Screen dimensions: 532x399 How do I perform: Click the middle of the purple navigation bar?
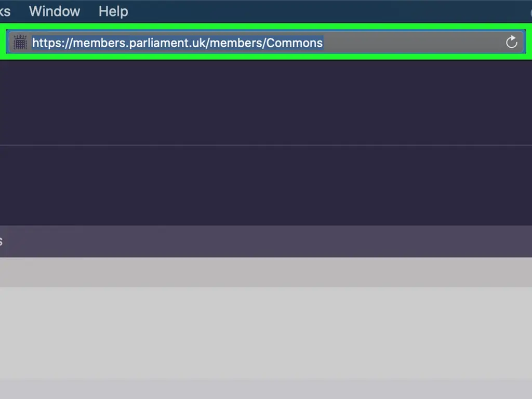pos(266,242)
